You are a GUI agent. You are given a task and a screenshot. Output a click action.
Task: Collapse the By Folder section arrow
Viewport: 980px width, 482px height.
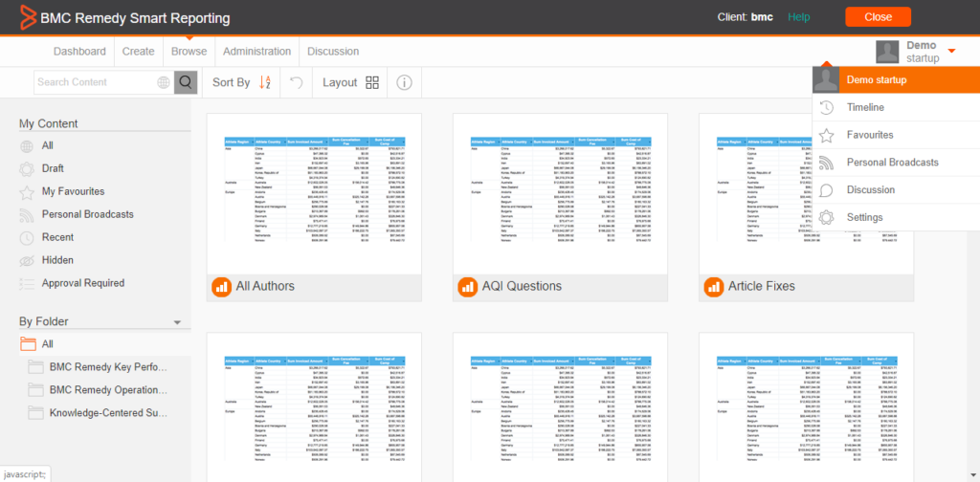coord(177,323)
